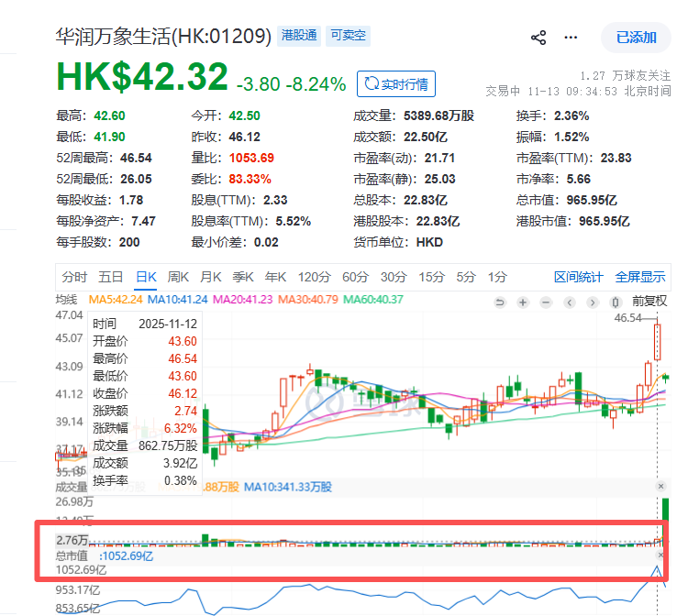Open the 前复权 adjustment dropdown

pos(649,302)
